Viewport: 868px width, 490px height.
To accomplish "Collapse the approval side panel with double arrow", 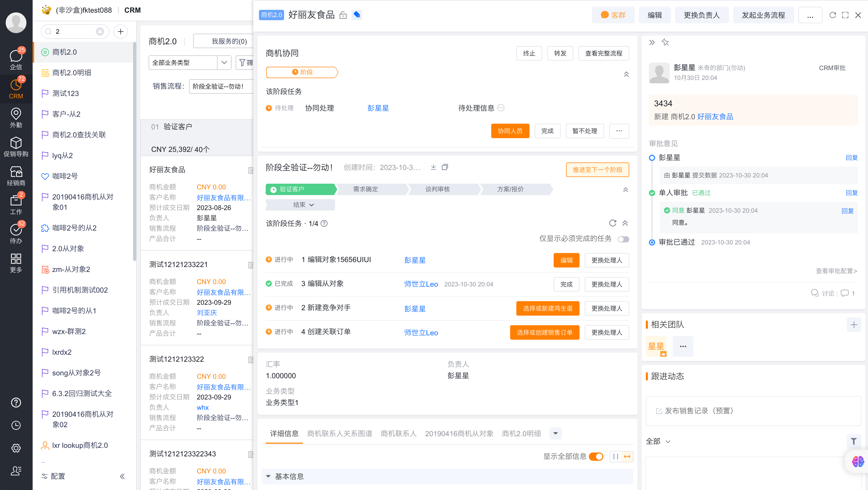I will coord(652,42).
